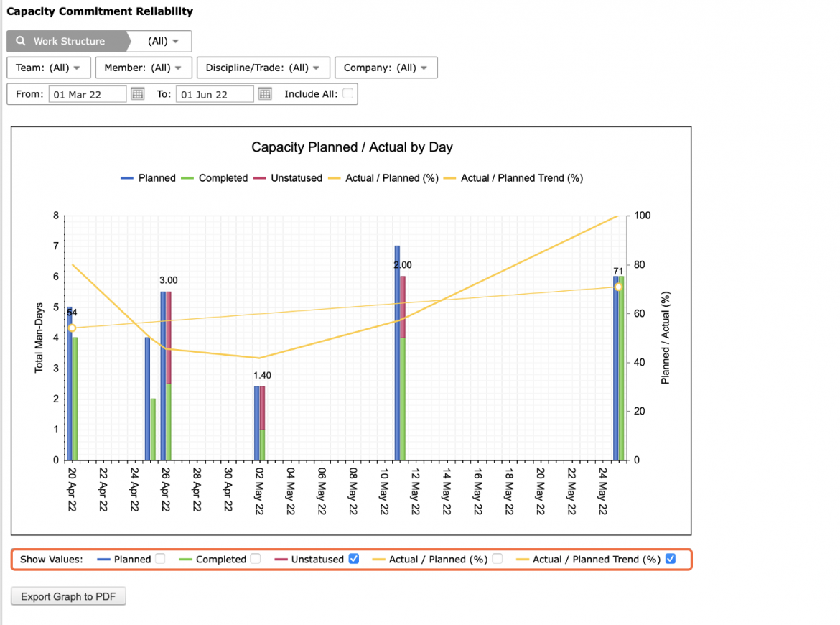This screenshot has height=625, width=840.
Task: Open the Discipline/Trade (All) dropdown
Action: [263, 68]
